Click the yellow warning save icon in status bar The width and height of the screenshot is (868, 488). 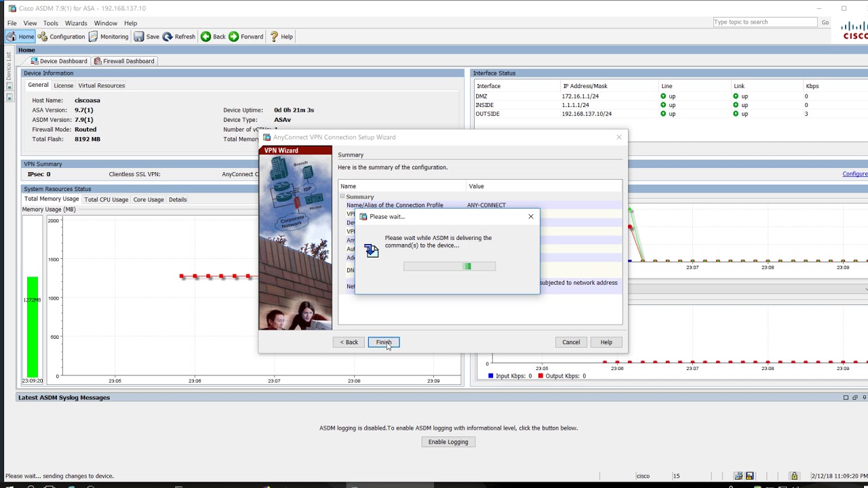(751, 476)
